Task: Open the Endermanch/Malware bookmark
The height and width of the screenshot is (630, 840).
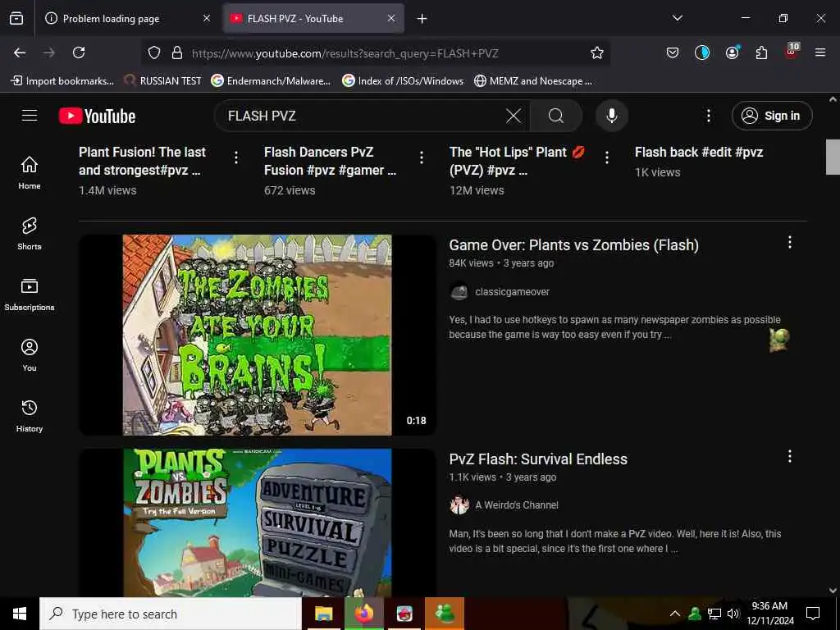Action: point(271,81)
